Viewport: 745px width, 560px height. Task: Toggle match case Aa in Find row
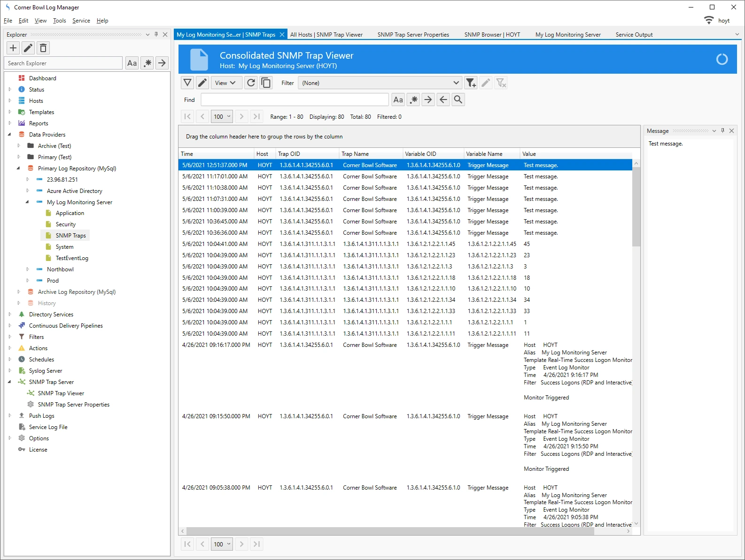[398, 100]
